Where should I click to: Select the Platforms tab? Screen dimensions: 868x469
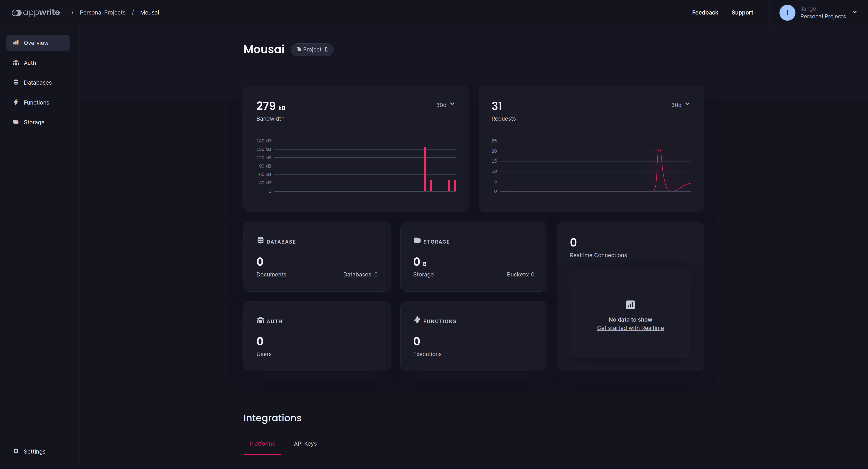pyautogui.click(x=262, y=443)
